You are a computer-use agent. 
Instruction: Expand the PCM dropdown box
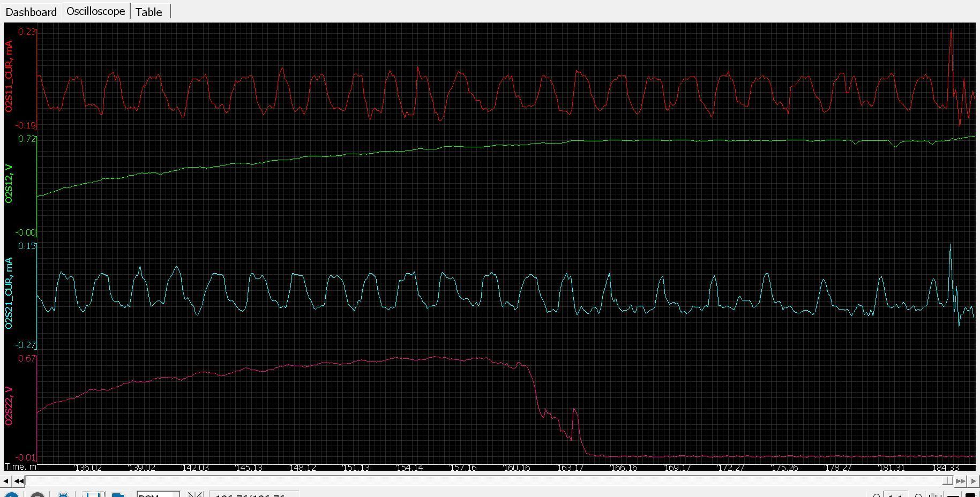(158, 494)
